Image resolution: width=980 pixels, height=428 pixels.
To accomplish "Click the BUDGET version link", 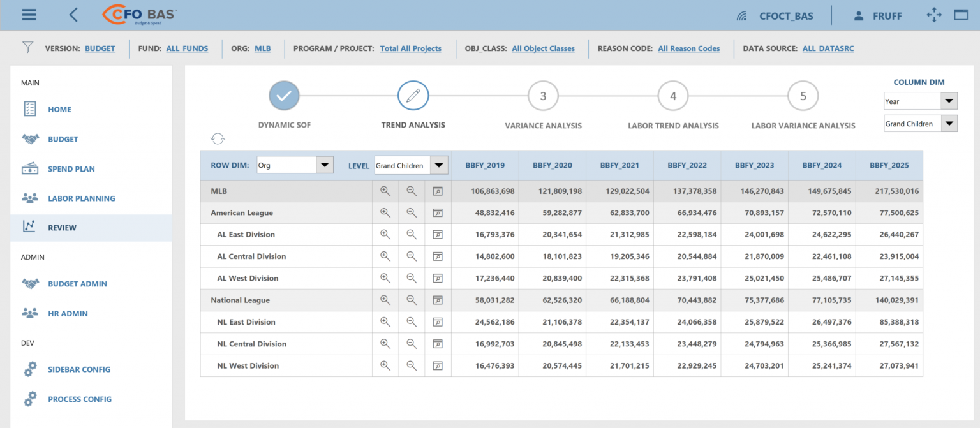I will pos(100,48).
